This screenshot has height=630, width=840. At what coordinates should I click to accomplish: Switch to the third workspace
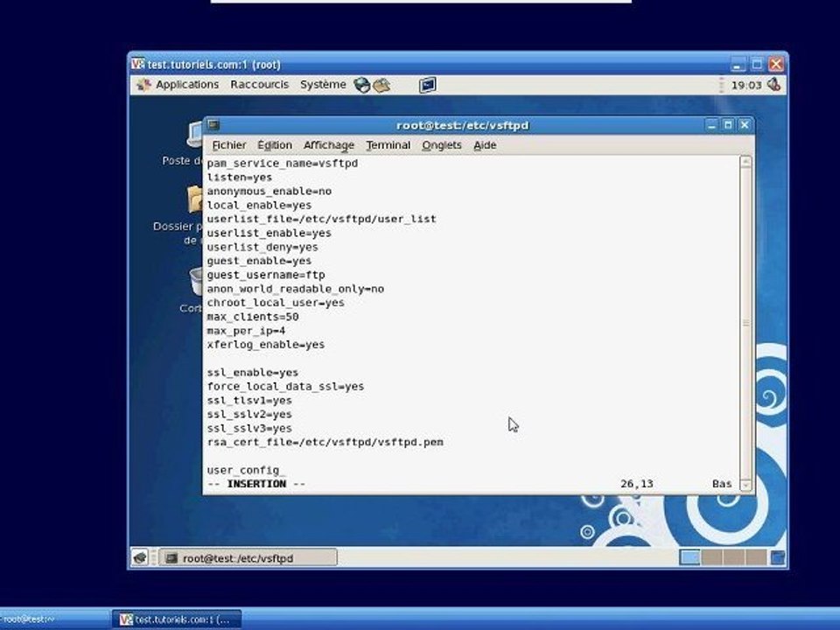pos(733,557)
